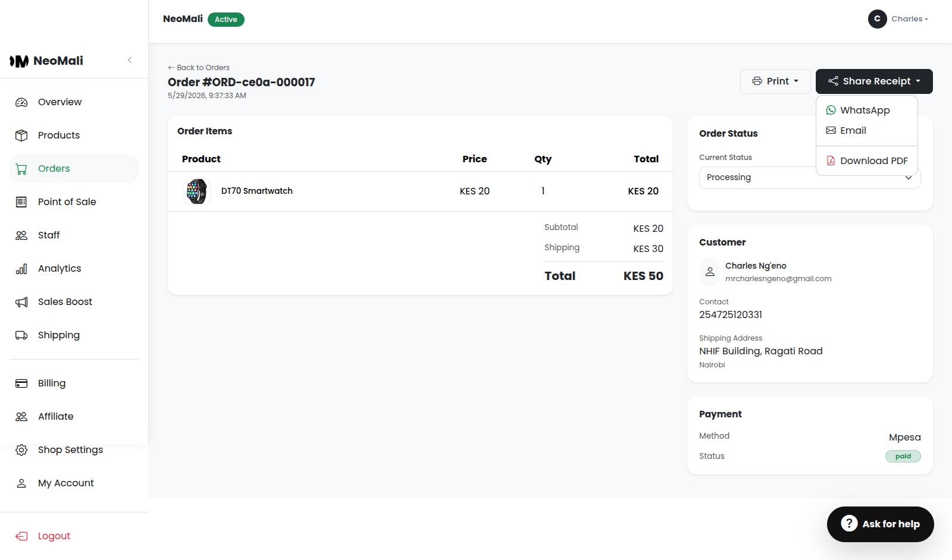Image resolution: width=952 pixels, height=560 pixels.
Task: Click the DT70 Smartwatch product name
Action: coord(257,191)
